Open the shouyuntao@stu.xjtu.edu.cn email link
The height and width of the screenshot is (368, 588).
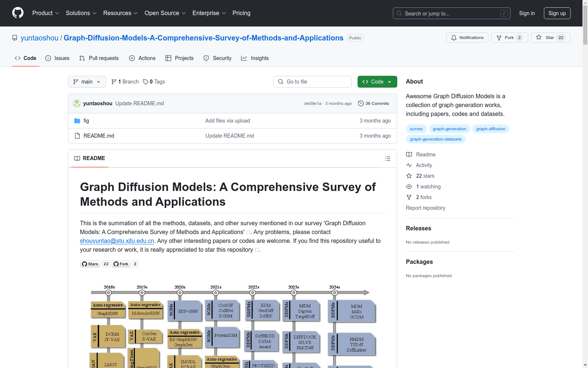click(116, 241)
